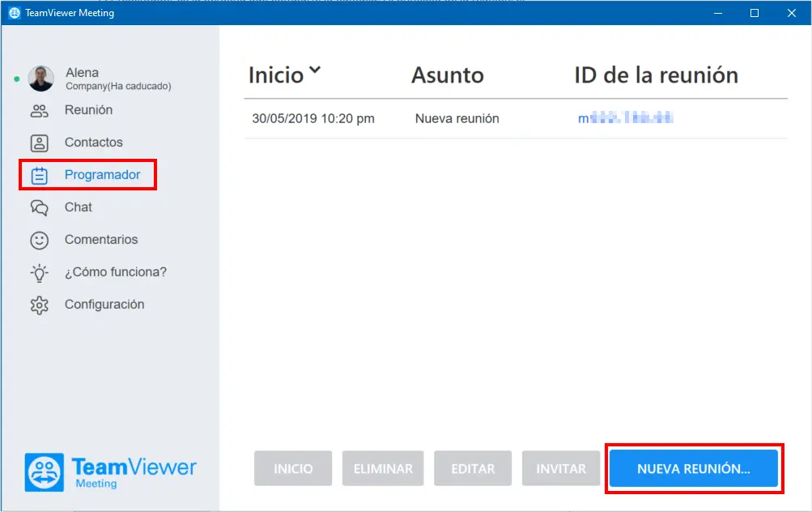
Task: Click Alena's profile avatar
Action: [41, 79]
